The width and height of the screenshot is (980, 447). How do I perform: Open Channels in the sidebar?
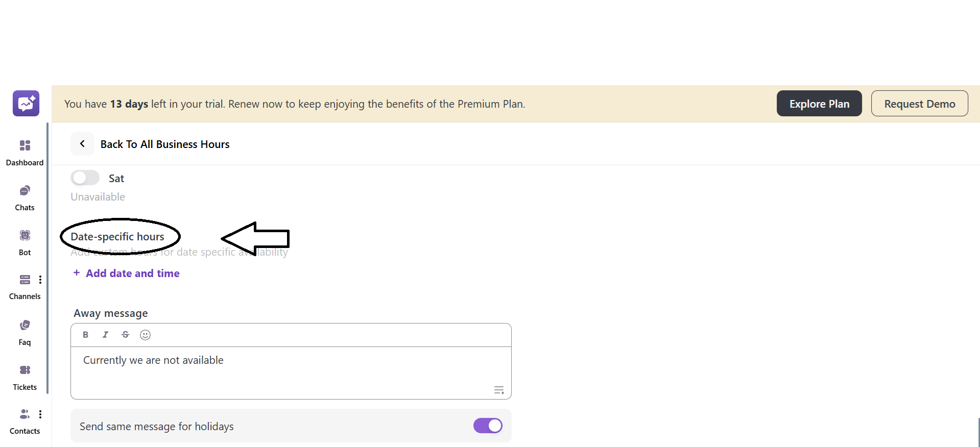click(x=25, y=286)
